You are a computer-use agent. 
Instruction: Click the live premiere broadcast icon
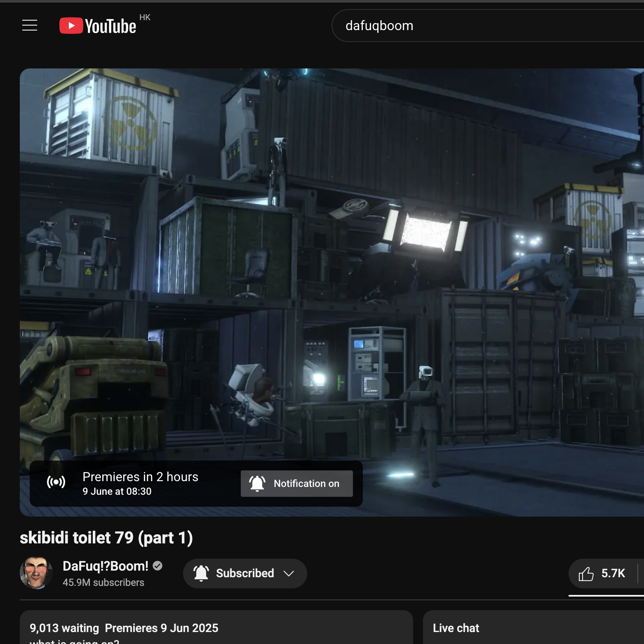[x=56, y=482]
